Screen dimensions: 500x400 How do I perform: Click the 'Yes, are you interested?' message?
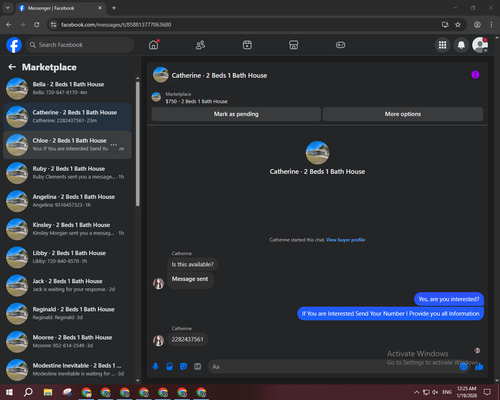click(449, 299)
